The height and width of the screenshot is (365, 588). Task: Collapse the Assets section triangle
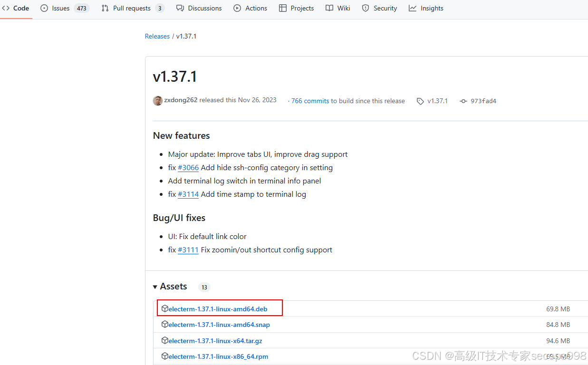tap(155, 287)
